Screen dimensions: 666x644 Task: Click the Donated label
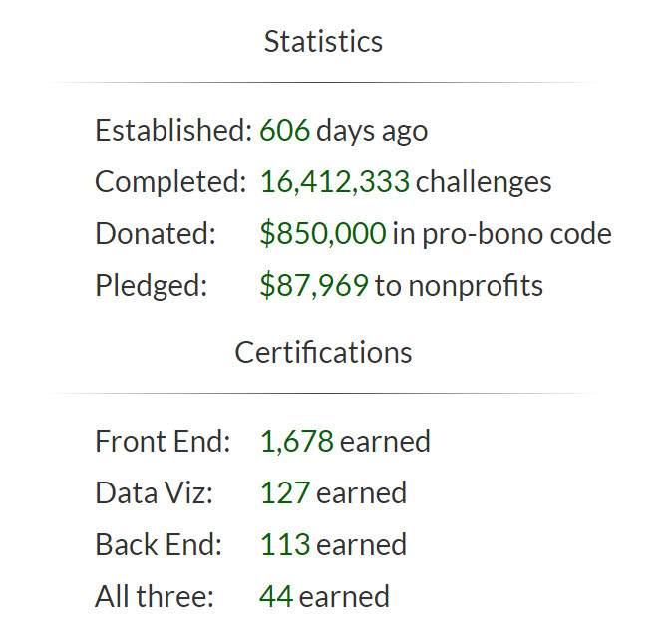[155, 234]
